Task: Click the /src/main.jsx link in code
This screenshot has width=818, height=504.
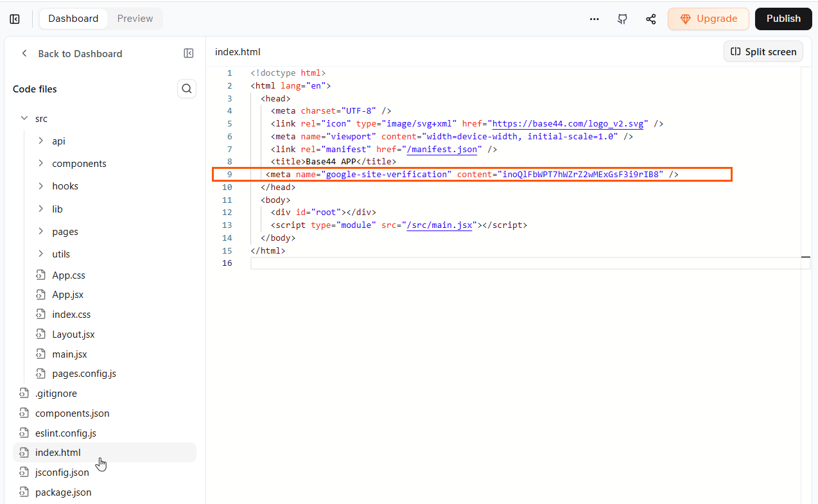Action: pyautogui.click(x=439, y=225)
